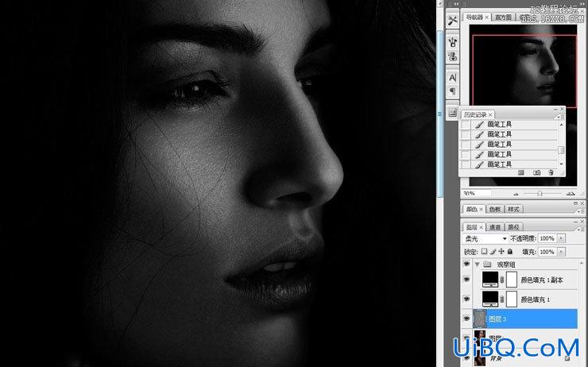The height and width of the screenshot is (367, 588).
Task: Open the Layers panel flyout menu icon
Action: click(581, 229)
